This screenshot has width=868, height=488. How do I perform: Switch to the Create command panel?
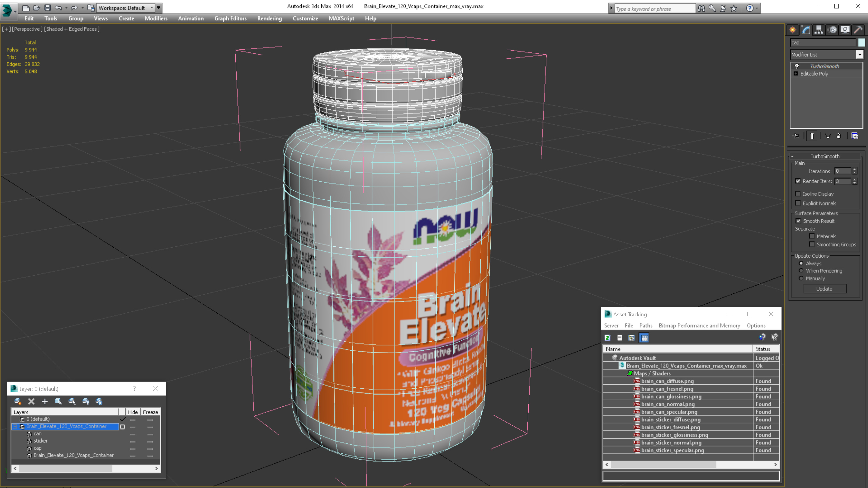(x=793, y=30)
